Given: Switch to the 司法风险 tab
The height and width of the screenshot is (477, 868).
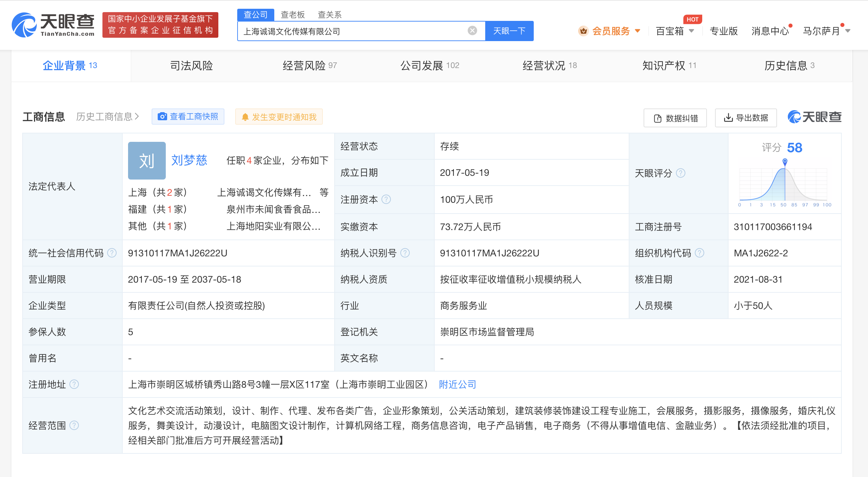Looking at the screenshot, I should 191,66.
